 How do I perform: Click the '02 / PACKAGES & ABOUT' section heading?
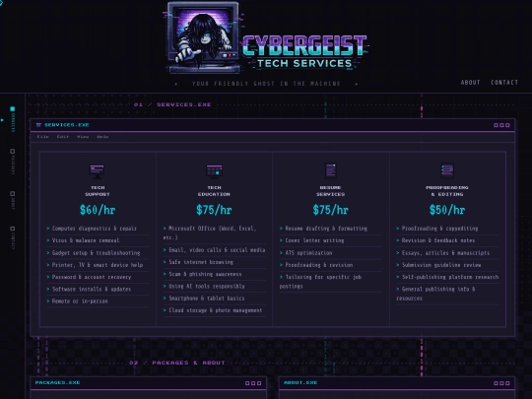tap(177, 363)
